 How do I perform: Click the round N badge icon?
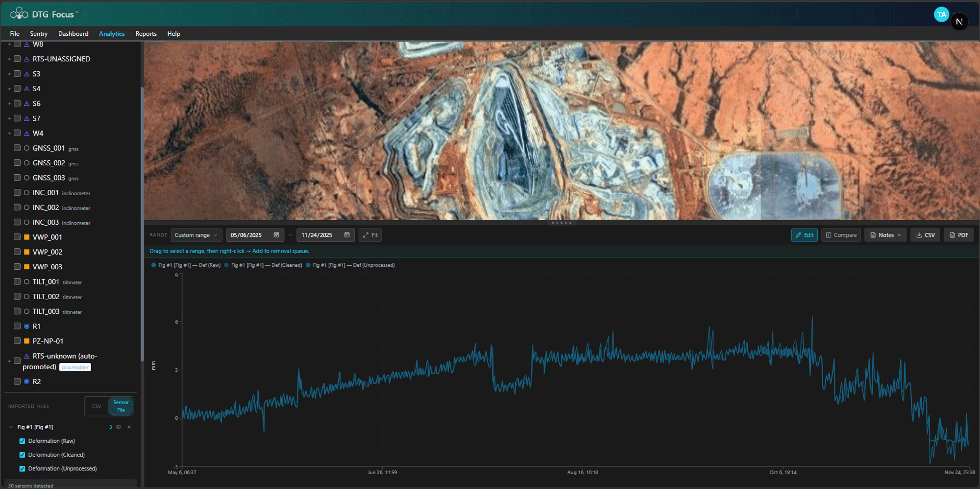coord(959,22)
